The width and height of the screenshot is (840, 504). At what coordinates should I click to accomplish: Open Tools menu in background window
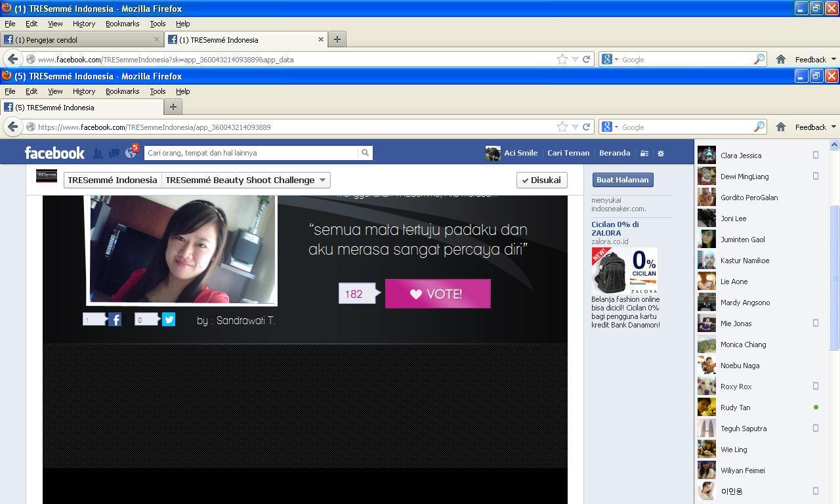tap(157, 24)
